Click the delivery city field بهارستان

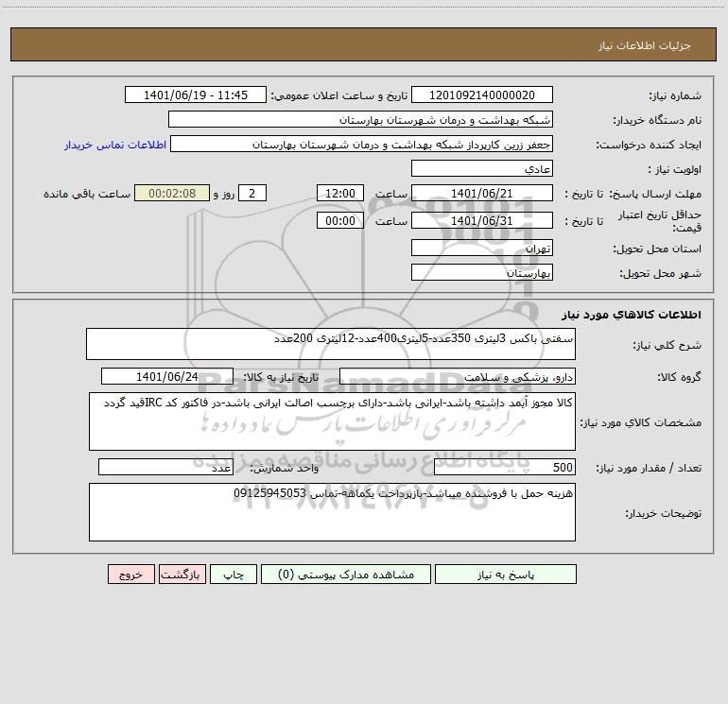click(482, 272)
